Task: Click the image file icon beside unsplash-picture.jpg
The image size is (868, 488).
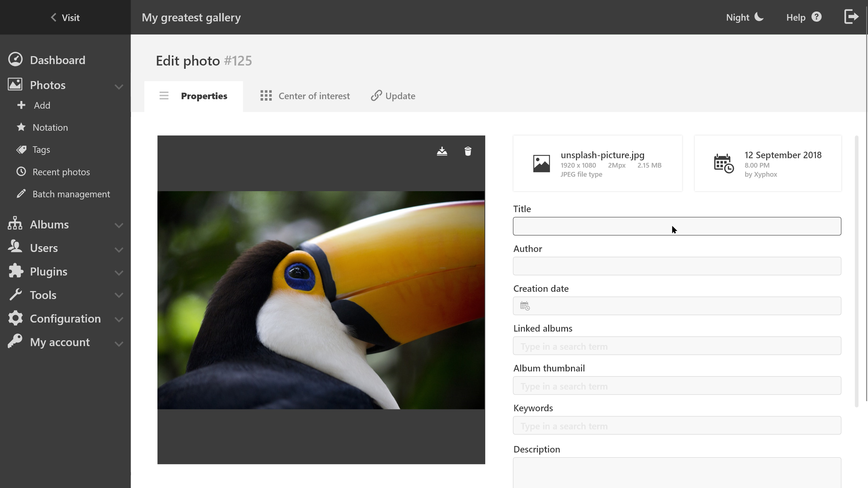Action: 541,163
